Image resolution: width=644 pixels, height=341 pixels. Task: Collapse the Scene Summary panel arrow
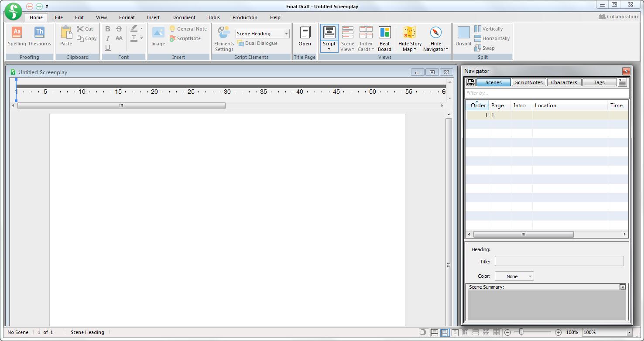pos(623,287)
